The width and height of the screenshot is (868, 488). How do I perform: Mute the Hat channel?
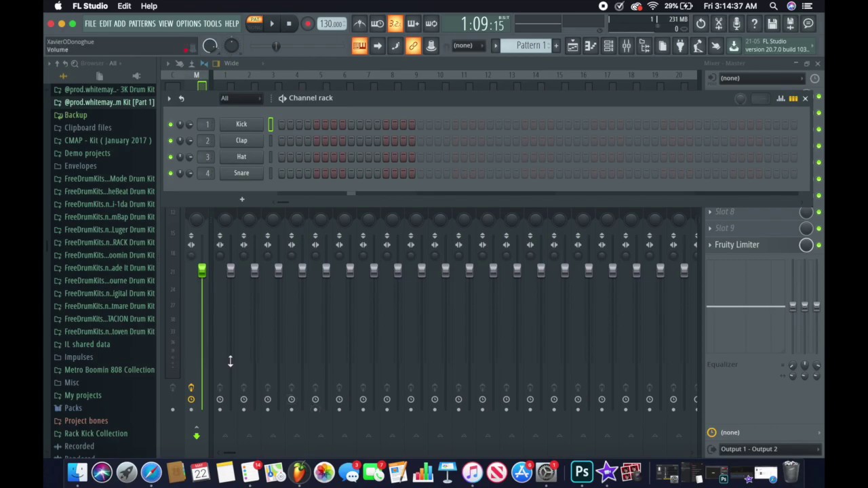pos(170,157)
